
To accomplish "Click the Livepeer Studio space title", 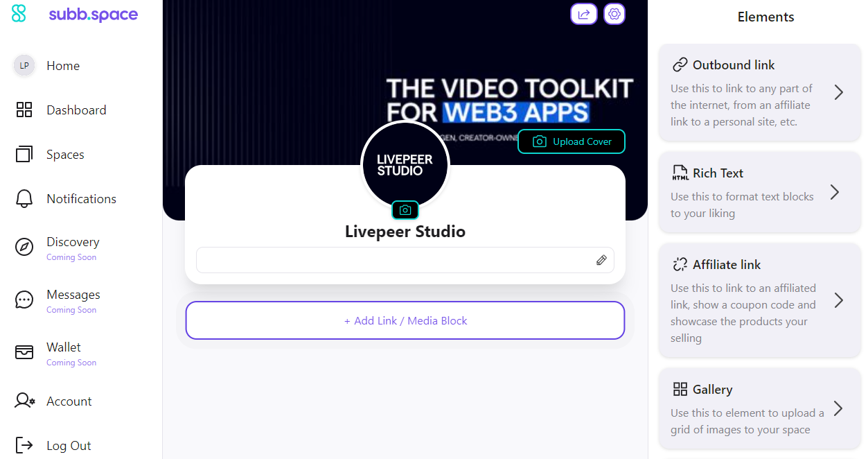I will click(405, 232).
